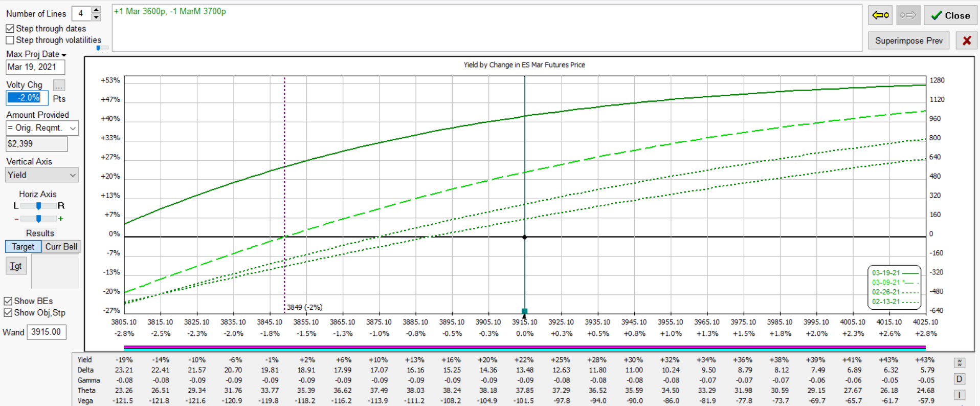Screen dimensions: 980x406
Task: Open the Amount Provided Orig. Reqmt. dropdown
Action: [73, 128]
